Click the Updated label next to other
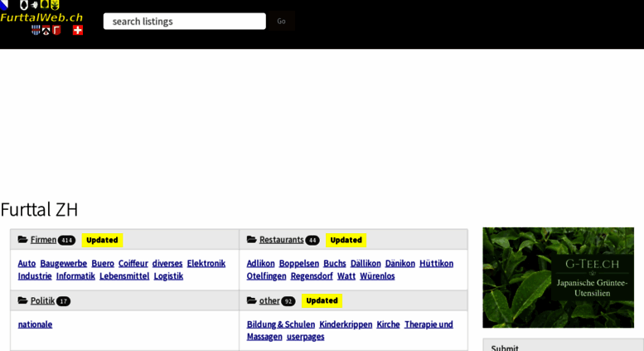 (x=322, y=301)
